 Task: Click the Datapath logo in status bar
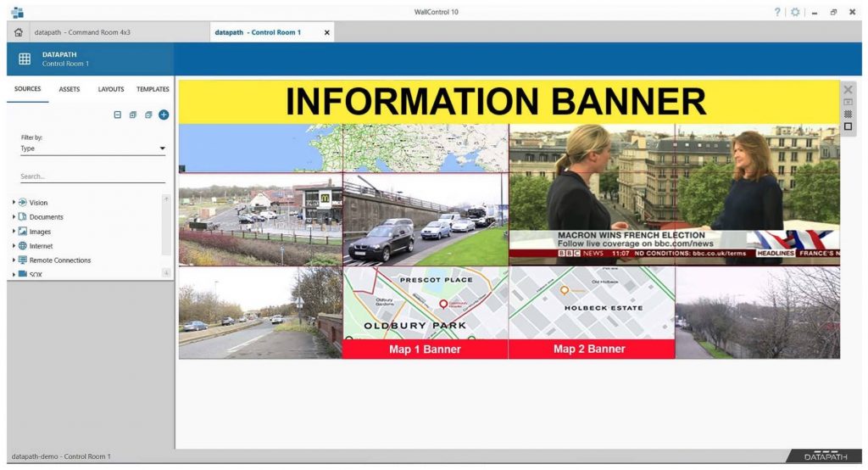826,456
